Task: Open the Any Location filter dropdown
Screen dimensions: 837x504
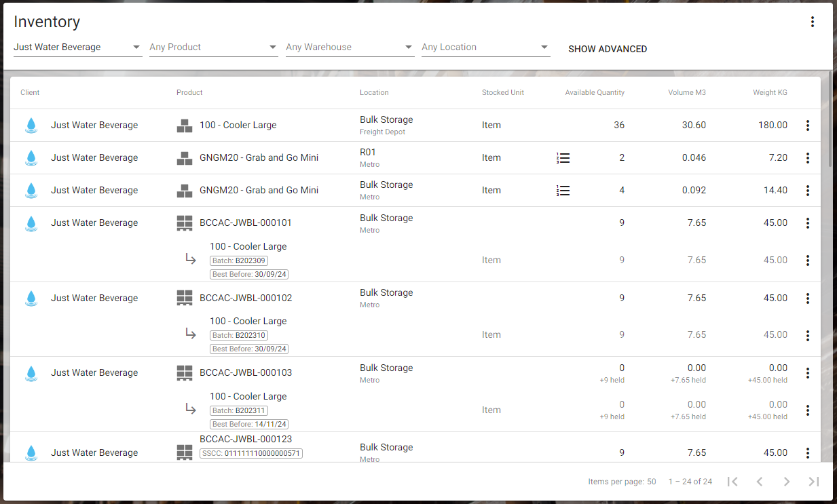Action: (x=485, y=47)
